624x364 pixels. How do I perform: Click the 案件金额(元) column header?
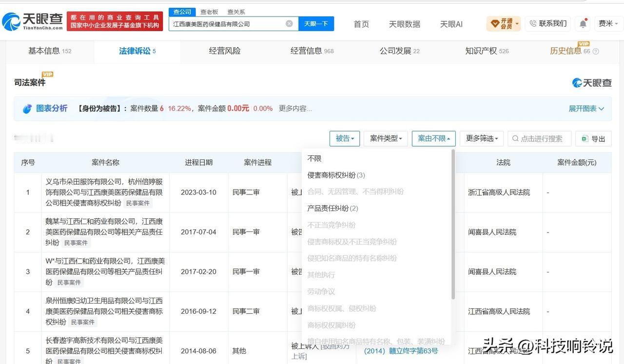tap(577, 162)
